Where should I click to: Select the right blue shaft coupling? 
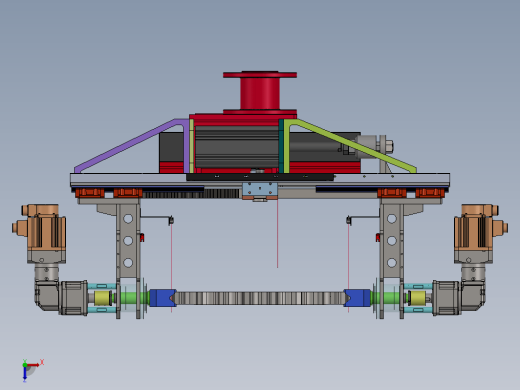tap(357, 298)
